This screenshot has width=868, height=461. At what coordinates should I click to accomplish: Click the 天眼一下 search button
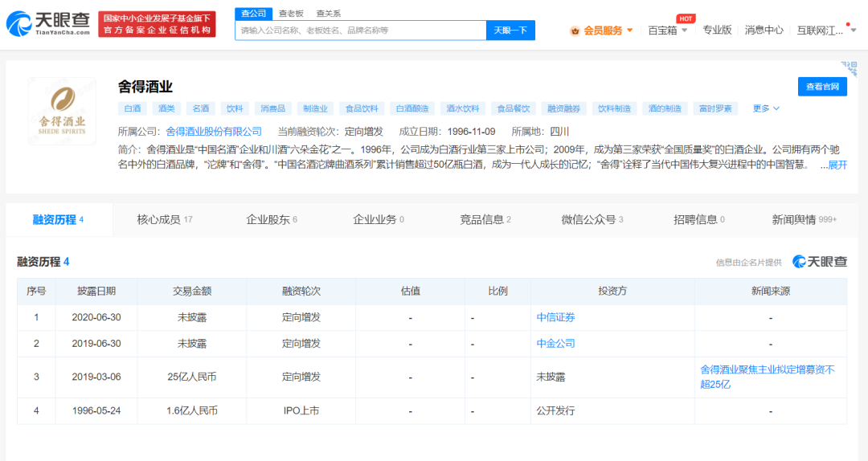[x=510, y=31]
